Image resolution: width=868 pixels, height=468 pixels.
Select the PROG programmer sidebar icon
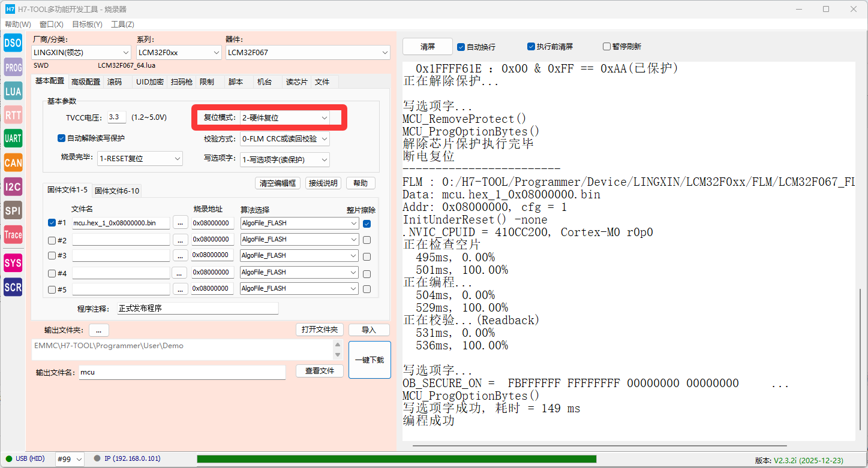13,68
